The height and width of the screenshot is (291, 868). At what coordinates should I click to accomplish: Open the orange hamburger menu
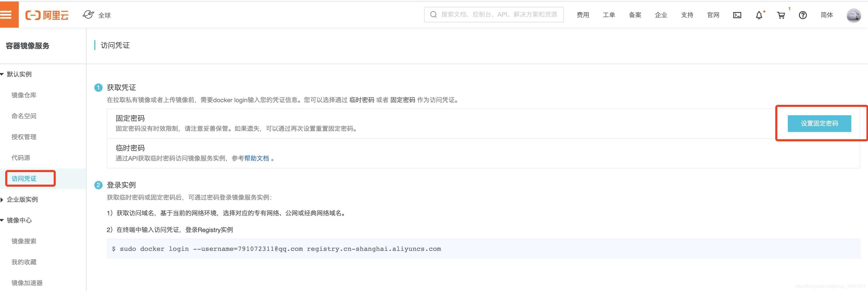coord(7,15)
